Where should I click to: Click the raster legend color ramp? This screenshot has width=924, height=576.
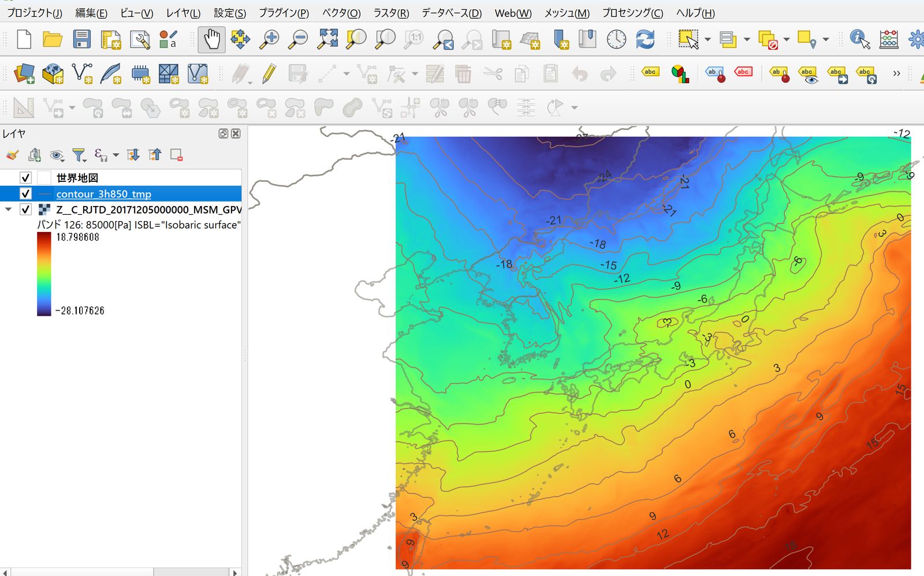pyautogui.click(x=44, y=274)
